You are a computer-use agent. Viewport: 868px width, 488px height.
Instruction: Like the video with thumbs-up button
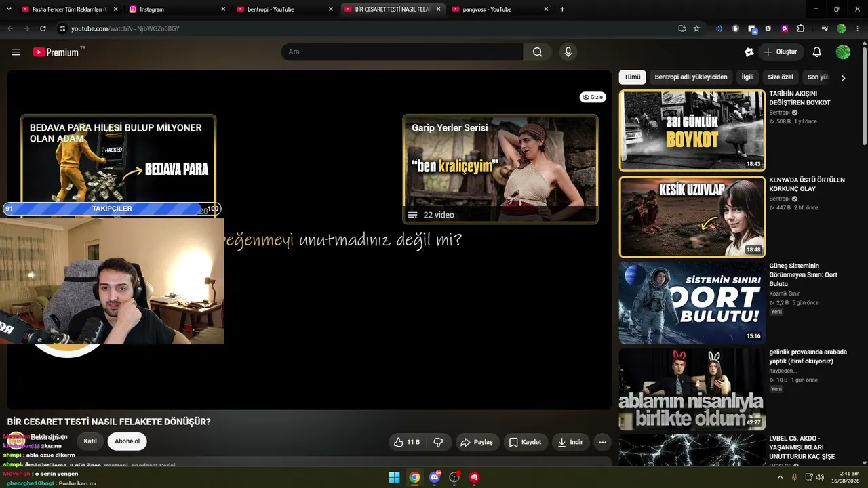coord(406,442)
